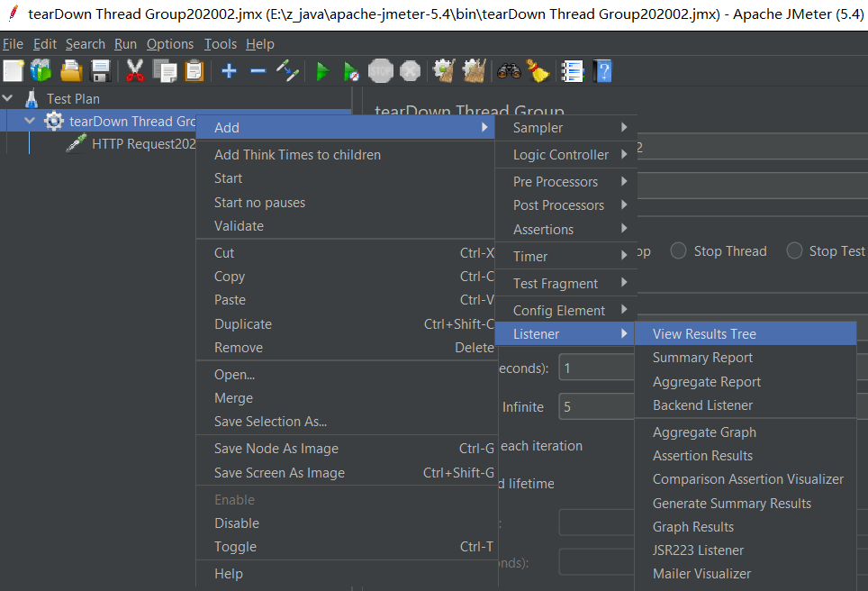Viewport: 868px width, 591px height.
Task: Click the ramp-up seconds field showing 1
Action: [597, 368]
